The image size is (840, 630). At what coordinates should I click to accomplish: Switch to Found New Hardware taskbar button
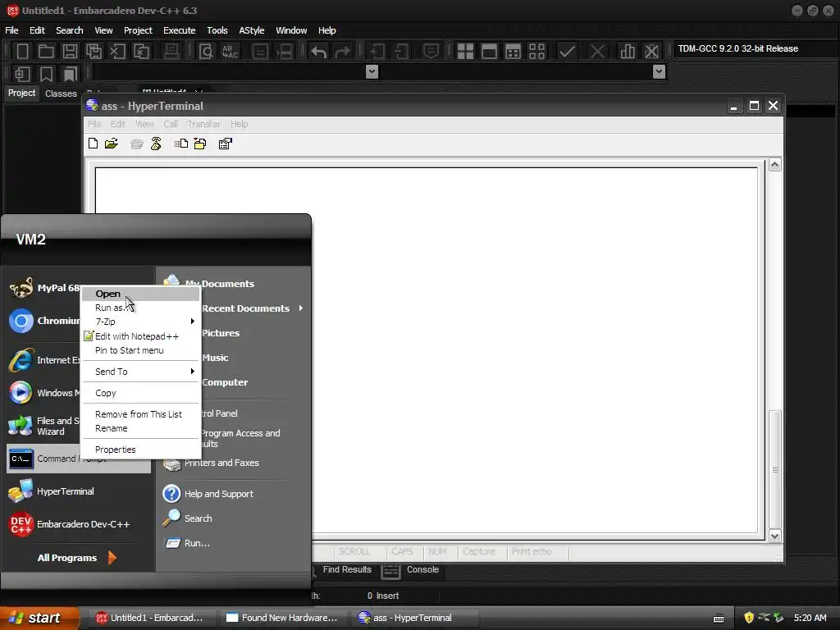coord(283,618)
